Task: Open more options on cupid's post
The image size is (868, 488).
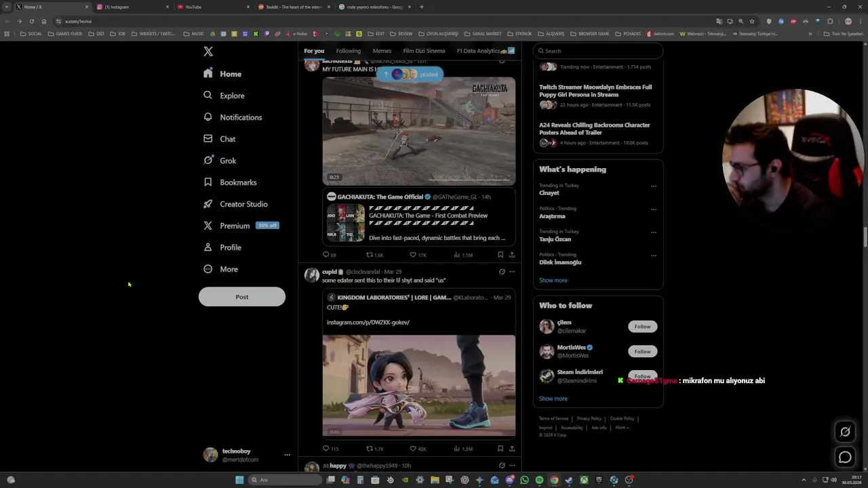Action: pos(512,272)
